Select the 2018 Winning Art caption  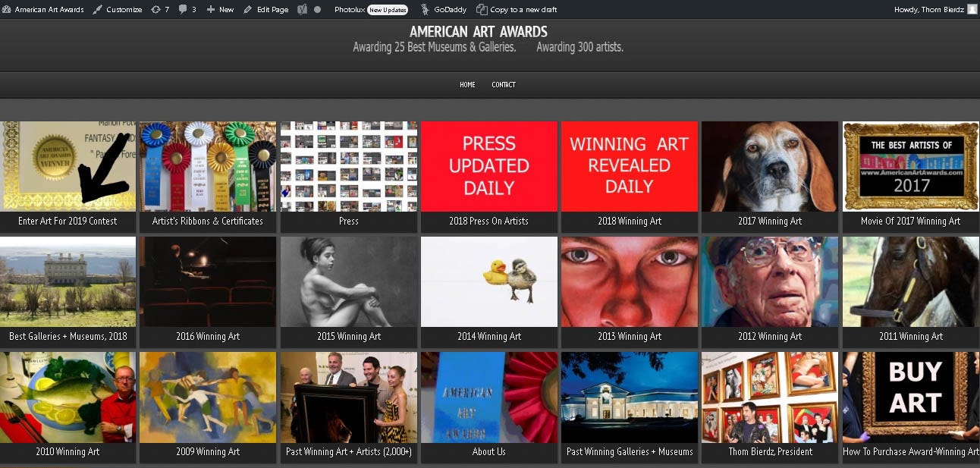click(630, 221)
